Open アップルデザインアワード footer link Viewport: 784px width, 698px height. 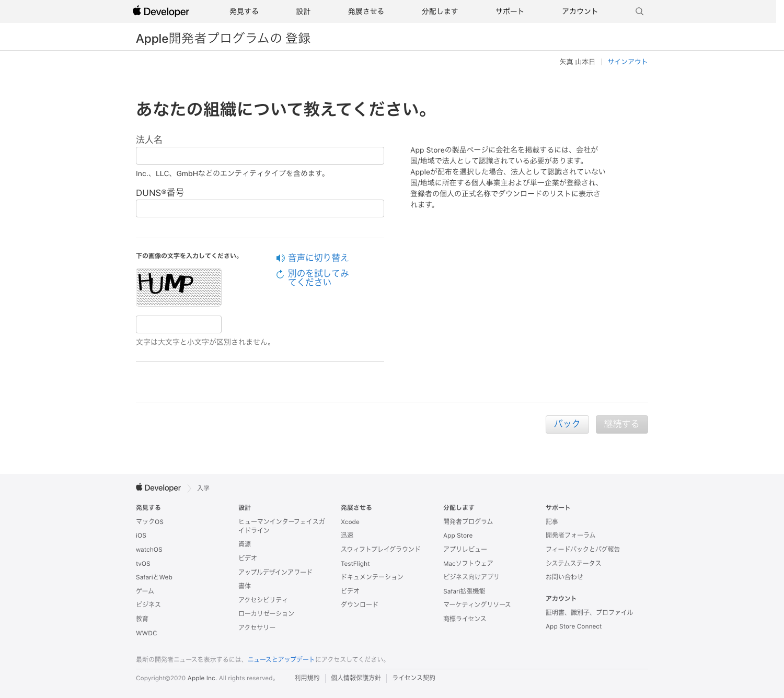(x=275, y=572)
